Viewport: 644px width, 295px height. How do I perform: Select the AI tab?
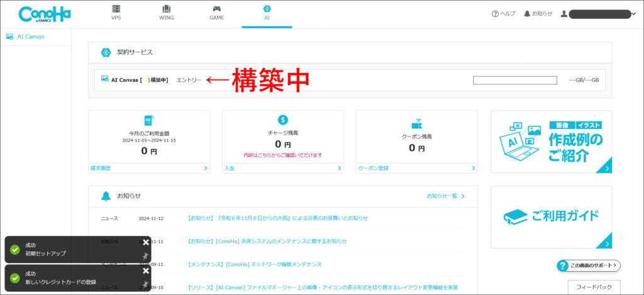(267, 13)
